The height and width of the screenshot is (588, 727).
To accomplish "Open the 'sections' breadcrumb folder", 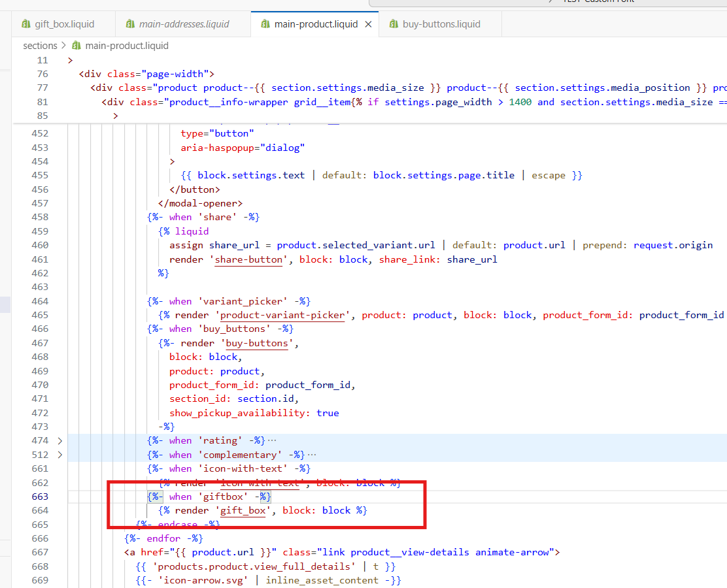I will (x=40, y=46).
